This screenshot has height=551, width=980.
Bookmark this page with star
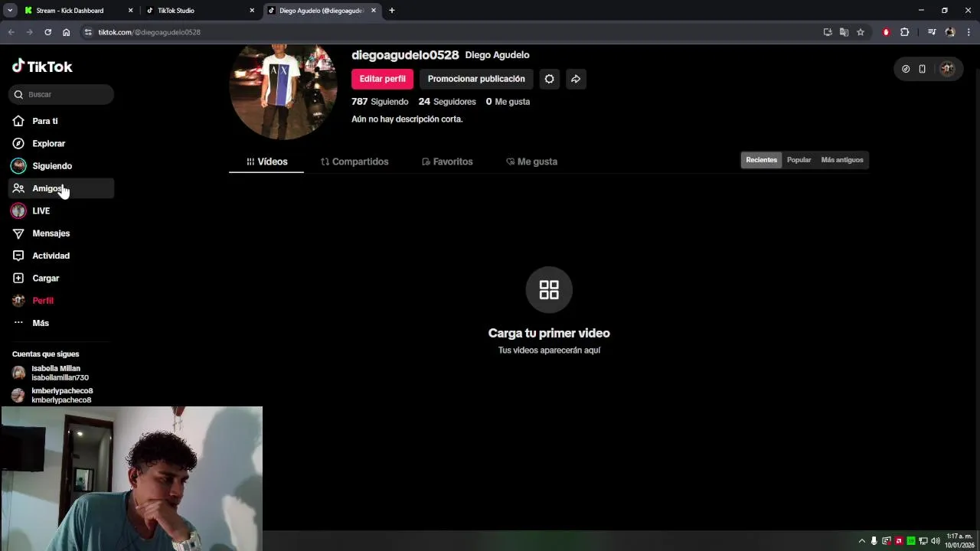[861, 32]
